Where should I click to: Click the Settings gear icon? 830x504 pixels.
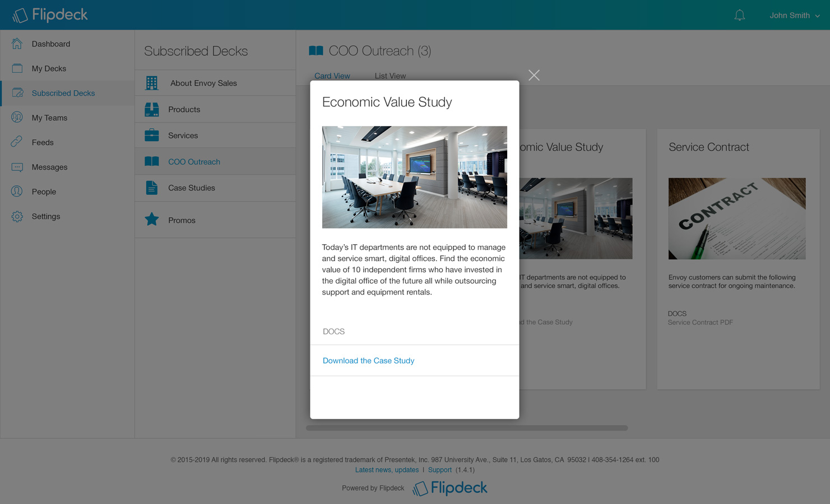17,216
